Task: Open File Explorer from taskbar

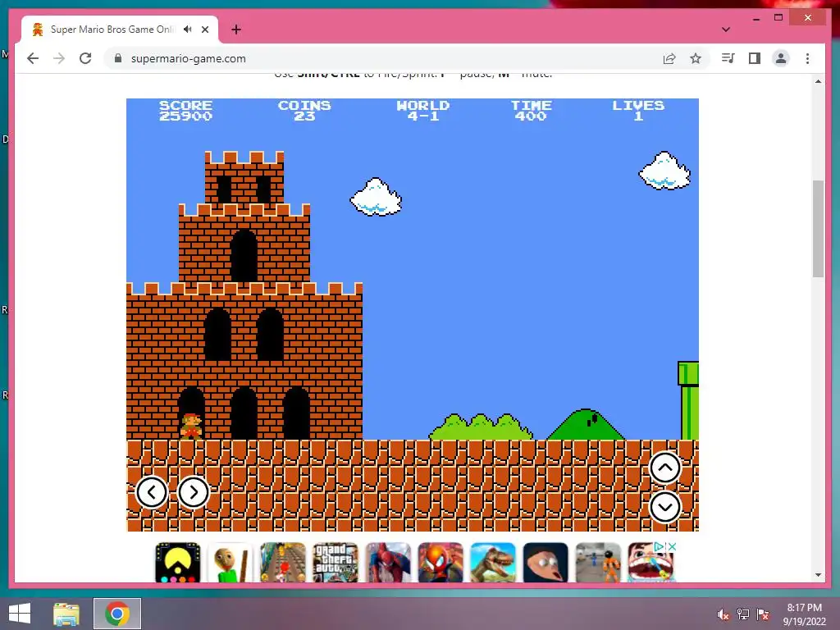Action: click(66, 614)
